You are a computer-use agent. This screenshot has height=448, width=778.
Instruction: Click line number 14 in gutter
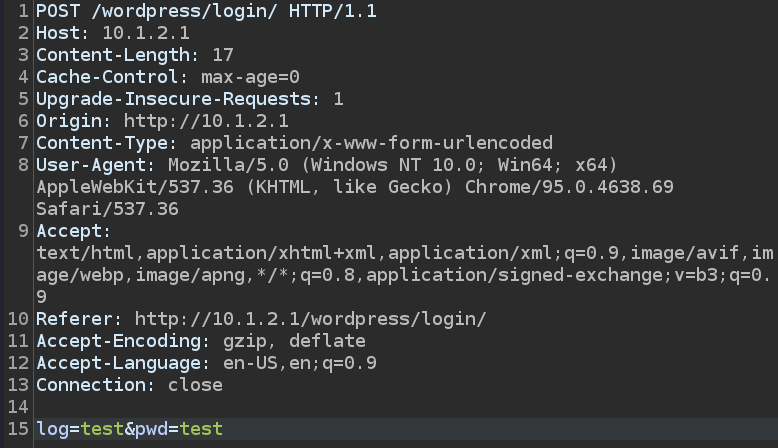click(18, 407)
